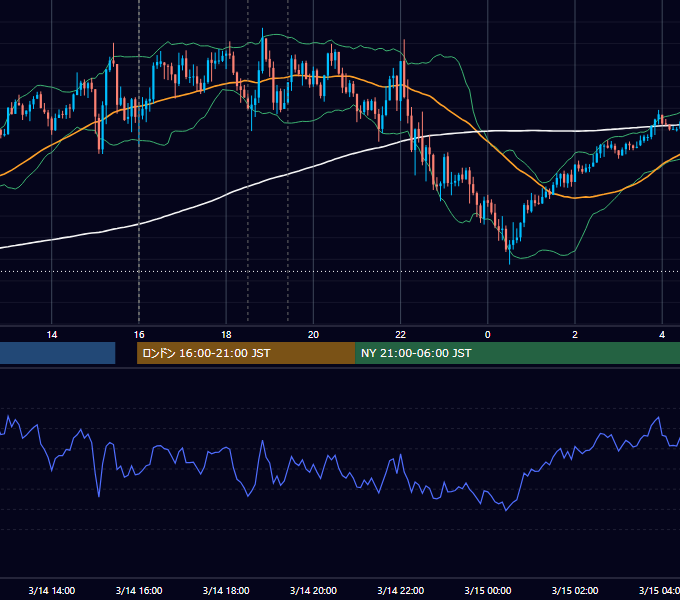Click the hour label 2 on upper axis
The height and width of the screenshot is (600, 680).
(x=575, y=335)
